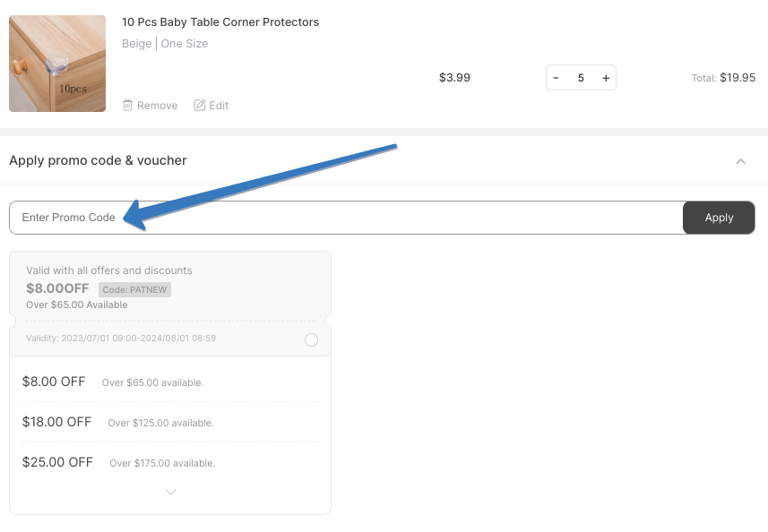
Task: Open the Baby Table Corner Protectors product link
Action: [x=220, y=21]
